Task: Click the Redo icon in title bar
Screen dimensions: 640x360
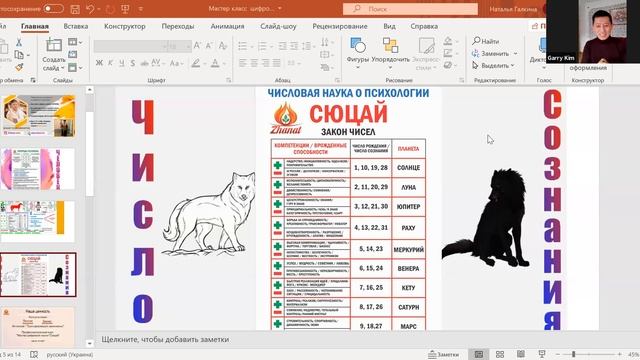Action: (x=110, y=9)
